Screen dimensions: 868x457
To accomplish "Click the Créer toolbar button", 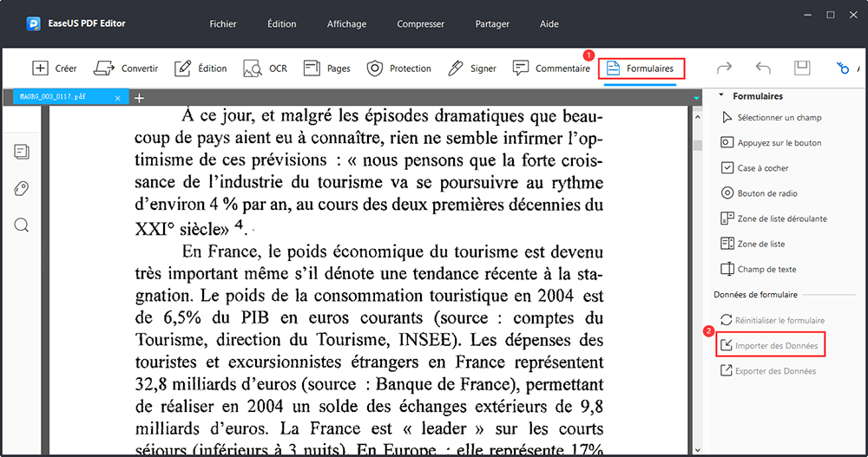I will click(54, 68).
